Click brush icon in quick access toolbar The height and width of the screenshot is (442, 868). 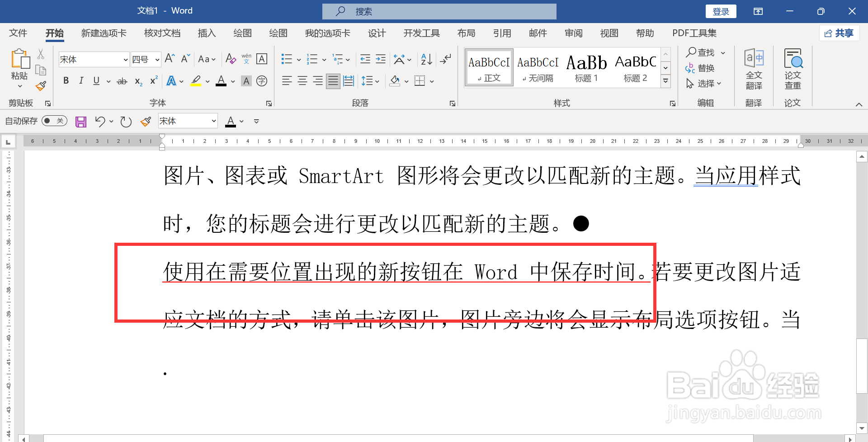pos(146,122)
